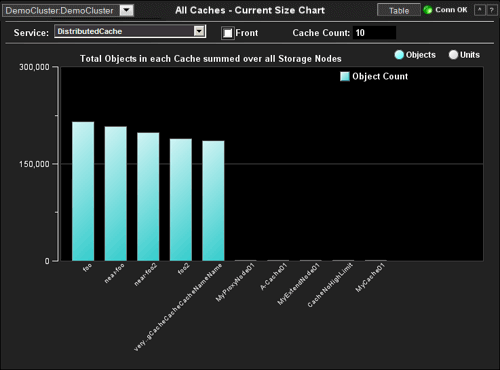Click the near-foo cache bar

pos(116,193)
